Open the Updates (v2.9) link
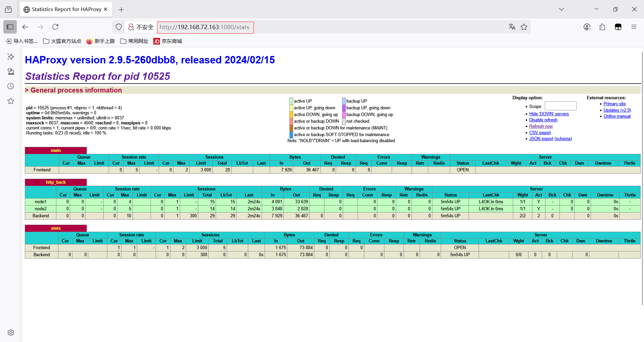This screenshot has width=644, height=342. (617, 110)
